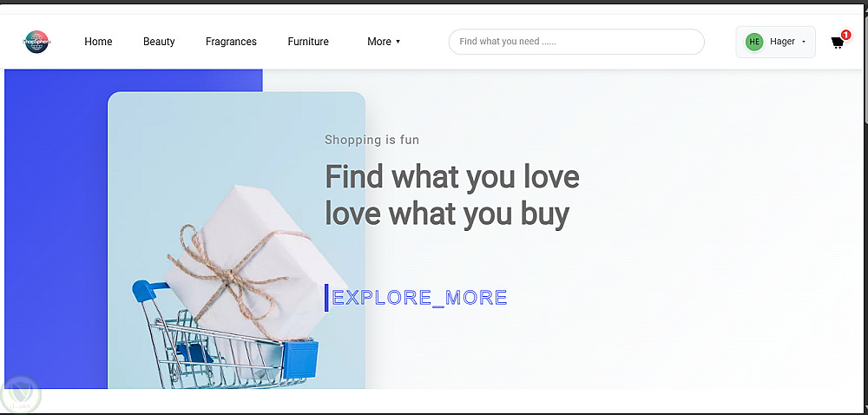Click the EXPLORE_MORE button
This screenshot has width=868, height=415.
click(419, 298)
